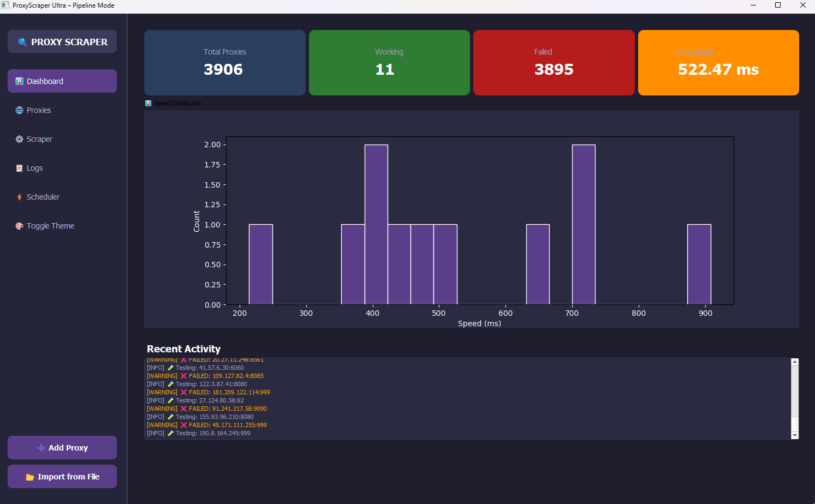Image resolution: width=815 pixels, height=504 pixels.
Task: Click log line Testing: 41.57.6.30:6060
Action: (x=195, y=368)
